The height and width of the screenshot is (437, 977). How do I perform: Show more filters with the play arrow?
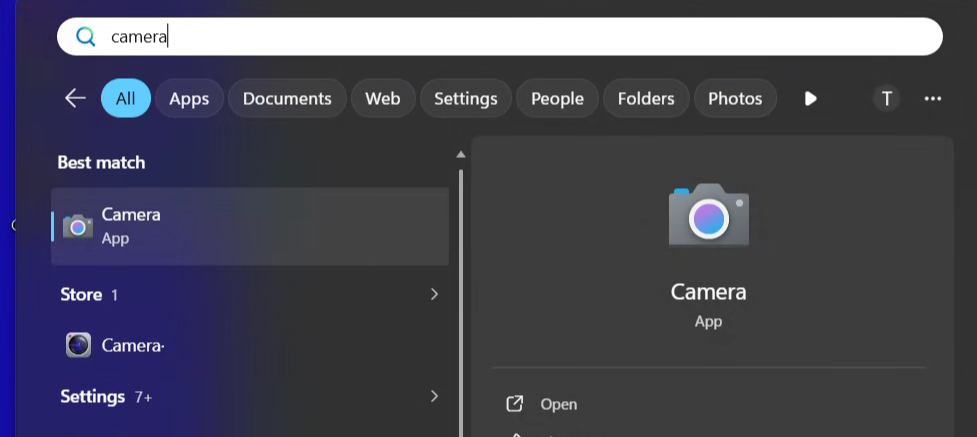[x=810, y=98]
